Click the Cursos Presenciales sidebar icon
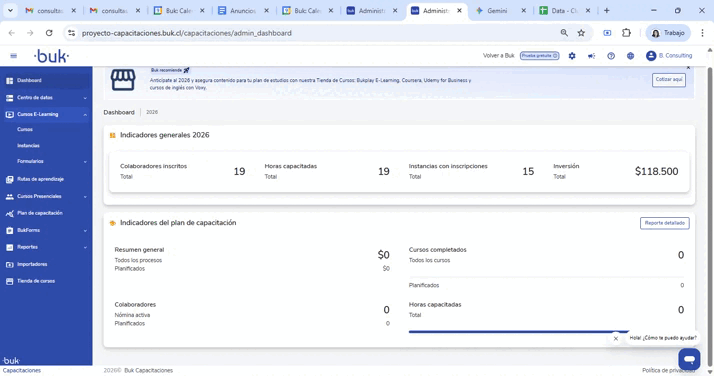 pos(10,197)
